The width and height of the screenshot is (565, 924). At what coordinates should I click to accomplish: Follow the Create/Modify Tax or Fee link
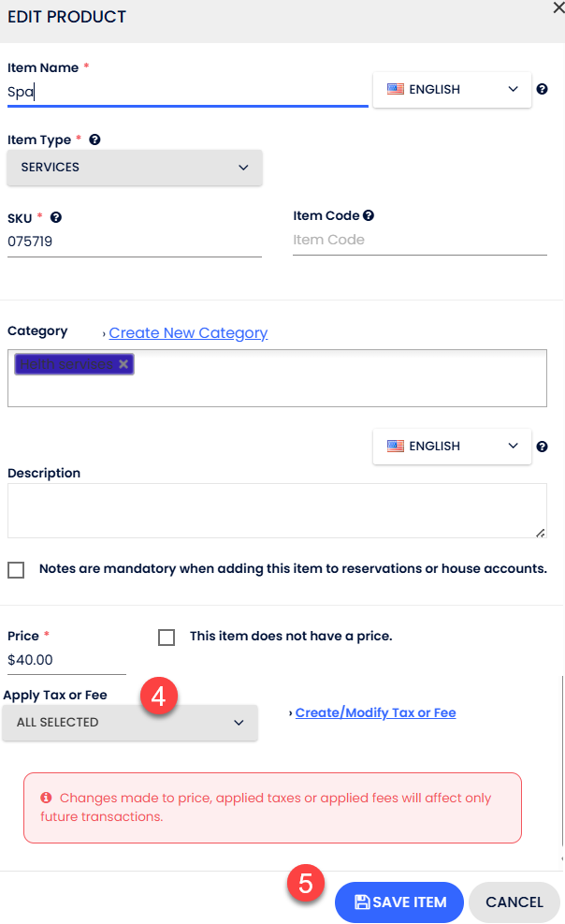[x=375, y=713]
